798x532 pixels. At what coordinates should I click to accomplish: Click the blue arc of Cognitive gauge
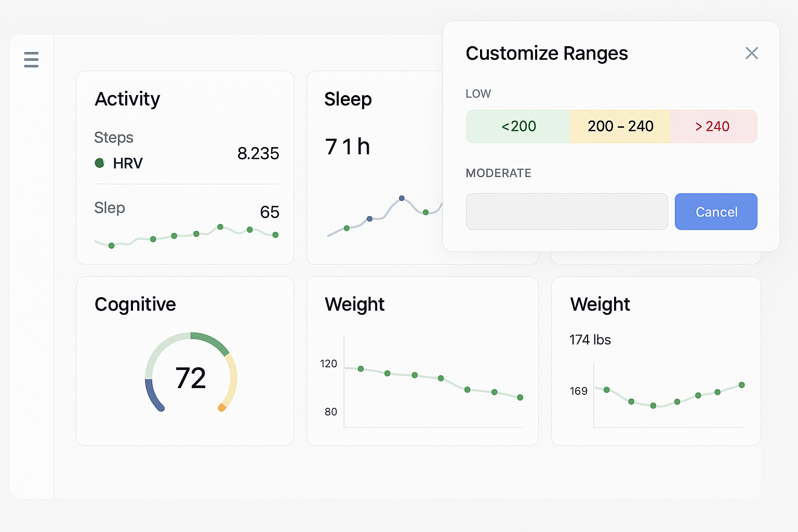tap(152, 396)
